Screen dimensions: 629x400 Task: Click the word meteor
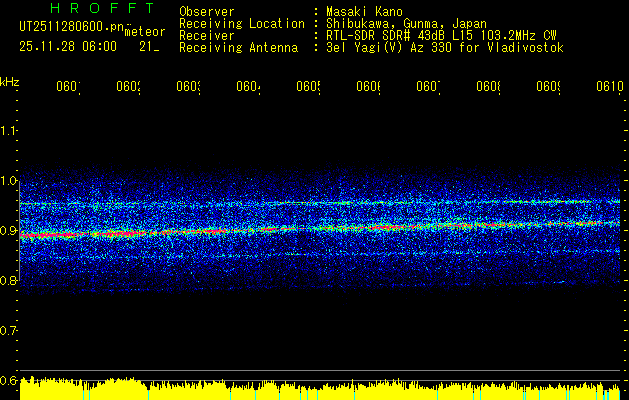pos(145,32)
